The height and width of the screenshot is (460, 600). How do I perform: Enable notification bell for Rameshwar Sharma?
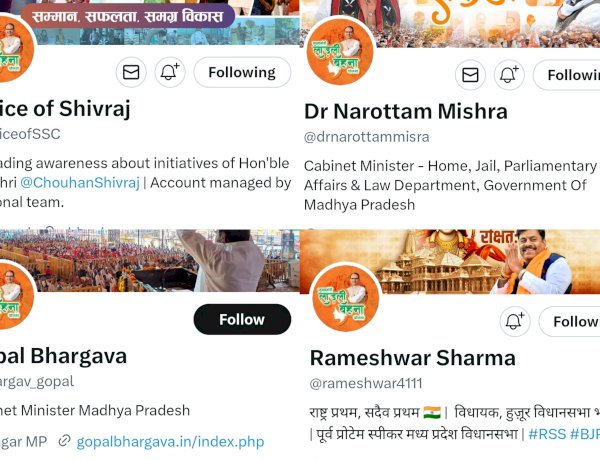pos(515,321)
